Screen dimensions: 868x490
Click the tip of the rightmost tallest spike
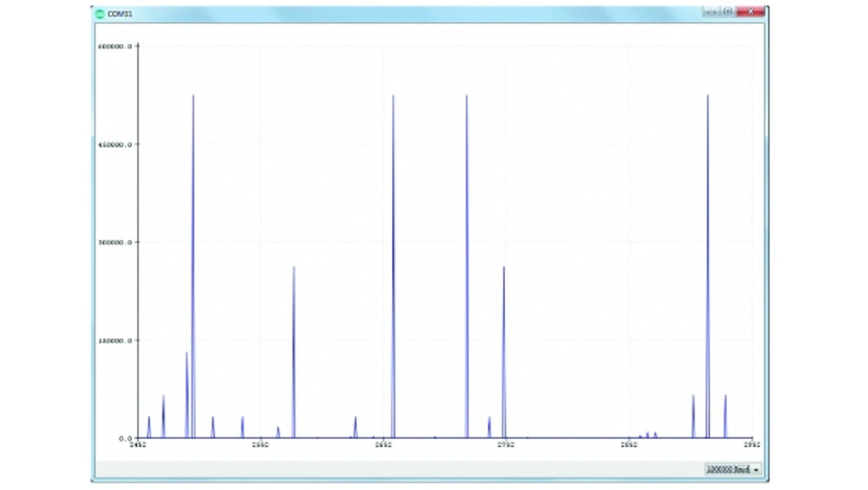click(x=708, y=96)
